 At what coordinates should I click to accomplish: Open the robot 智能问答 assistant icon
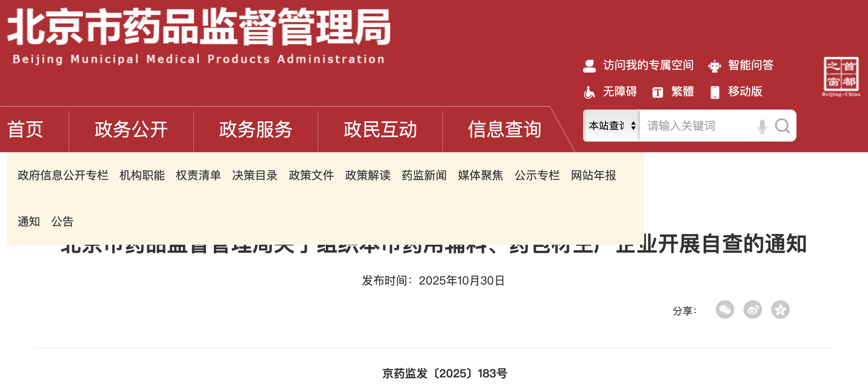714,66
